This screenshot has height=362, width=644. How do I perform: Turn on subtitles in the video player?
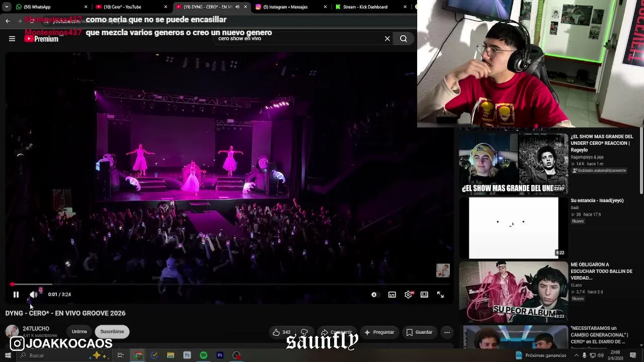point(392,295)
